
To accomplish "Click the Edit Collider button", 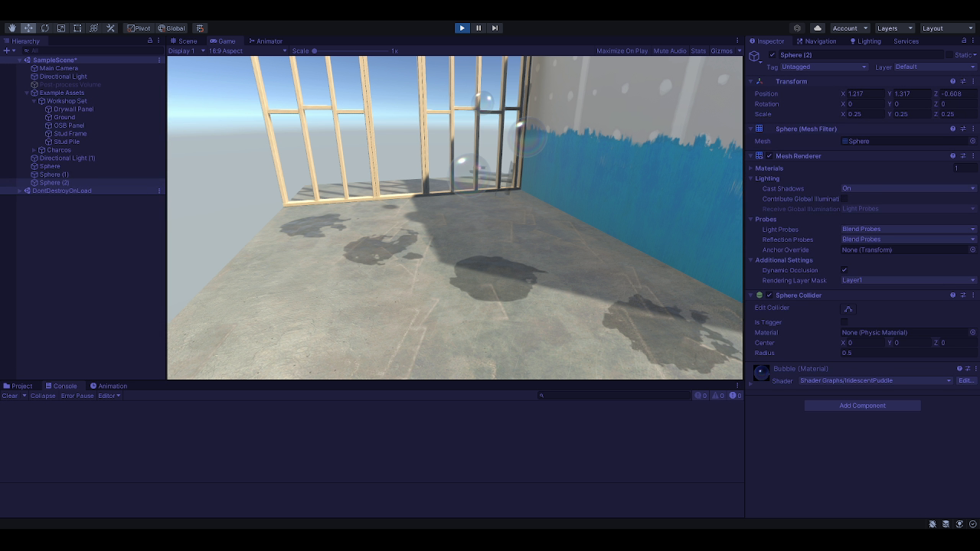I will [x=848, y=309].
